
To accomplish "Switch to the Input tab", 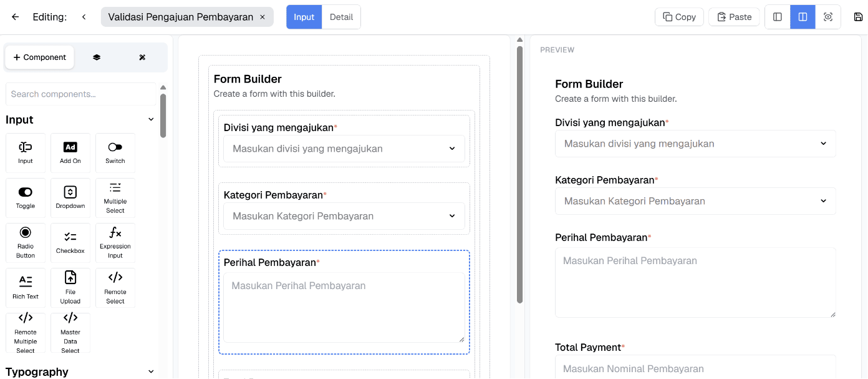I will coord(304,17).
